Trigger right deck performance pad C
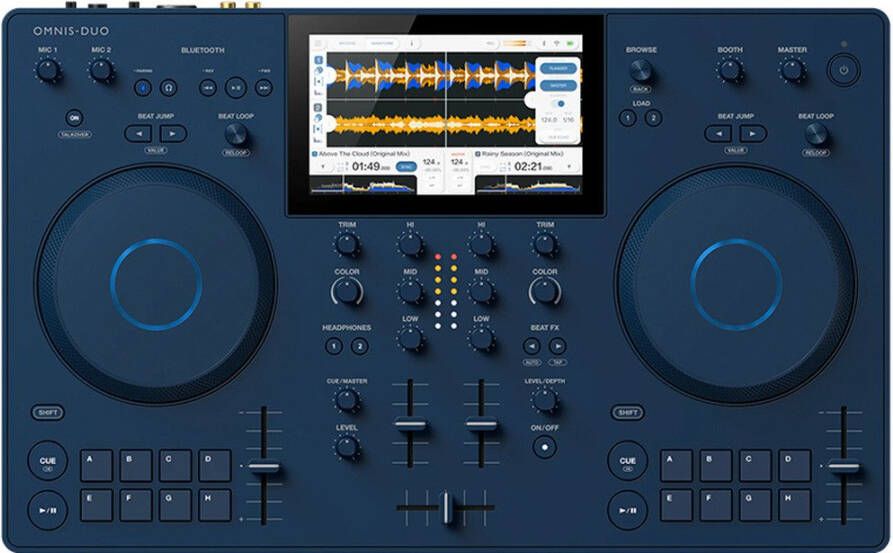 click(x=755, y=466)
